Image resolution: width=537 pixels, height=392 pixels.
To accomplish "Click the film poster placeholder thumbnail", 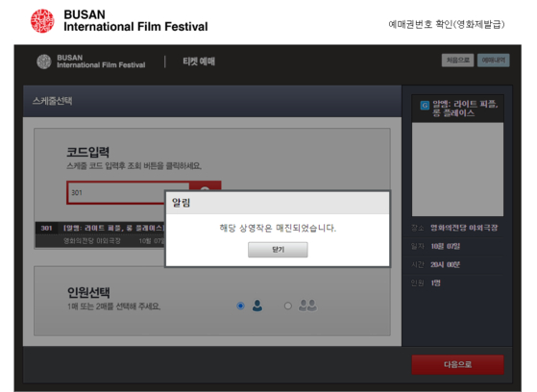I will (457, 170).
